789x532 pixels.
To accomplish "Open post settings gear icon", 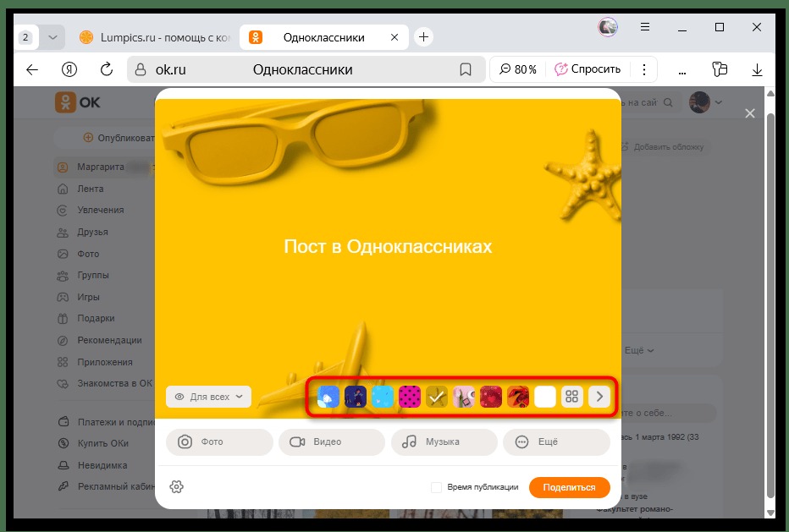I will pos(177,486).
